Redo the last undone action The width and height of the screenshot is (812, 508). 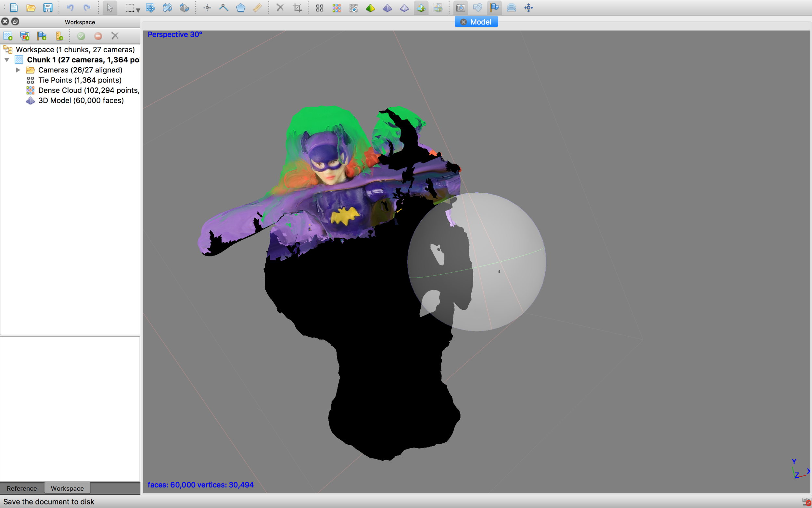click(87, 8)
